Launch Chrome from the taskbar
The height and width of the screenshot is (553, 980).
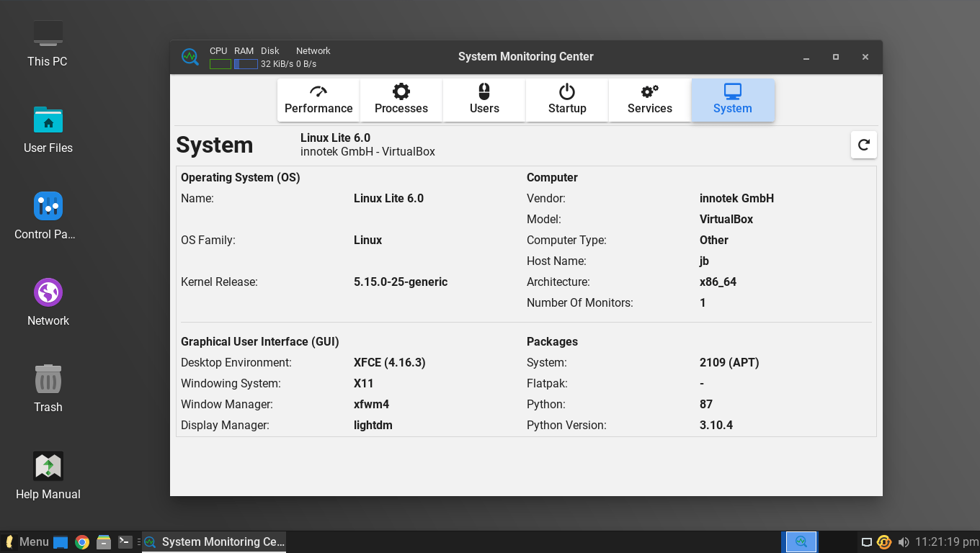coord(82,542)
